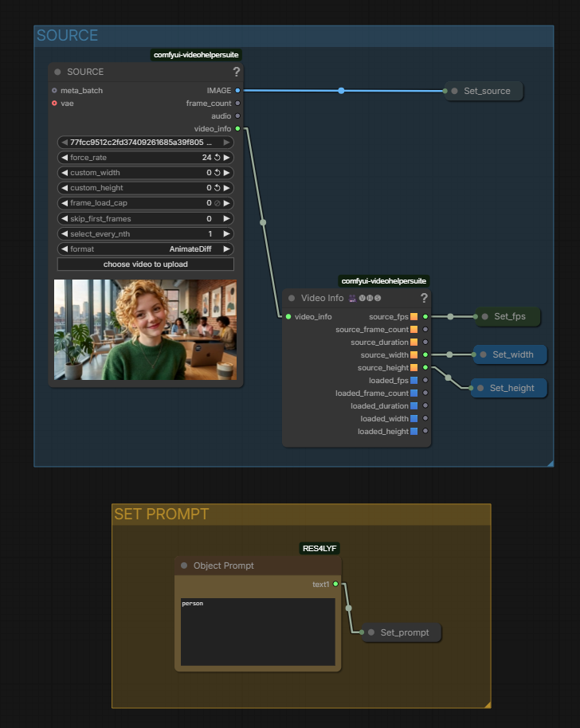Click the loaded_frame_count output socket
This screenshot has height=728, width=580.
coord(425,393)
